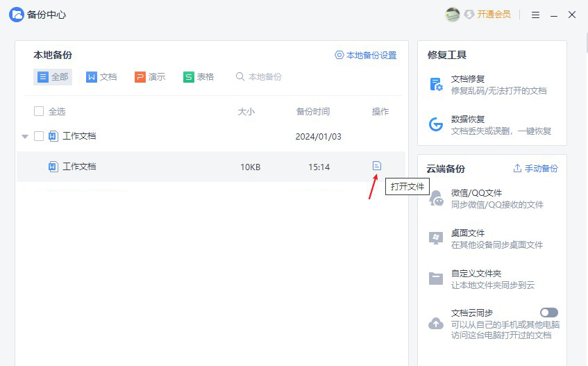Click the 让本地文件夹同步到云 description

493,285
